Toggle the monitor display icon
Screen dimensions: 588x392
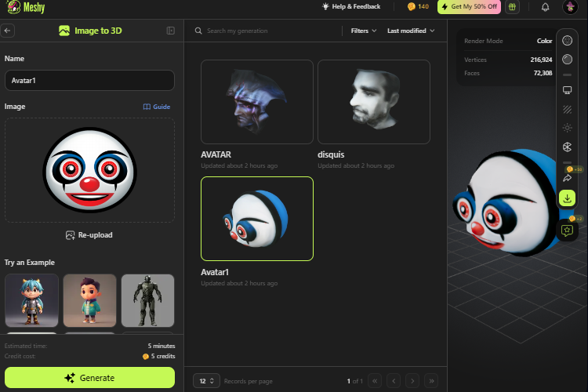click(567, 90)
